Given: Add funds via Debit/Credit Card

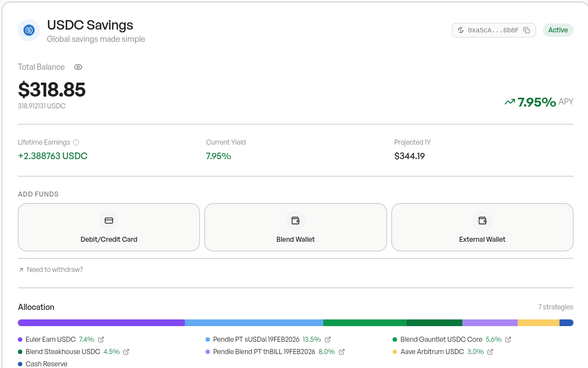Looking at the screenshot, I should 109,227.
